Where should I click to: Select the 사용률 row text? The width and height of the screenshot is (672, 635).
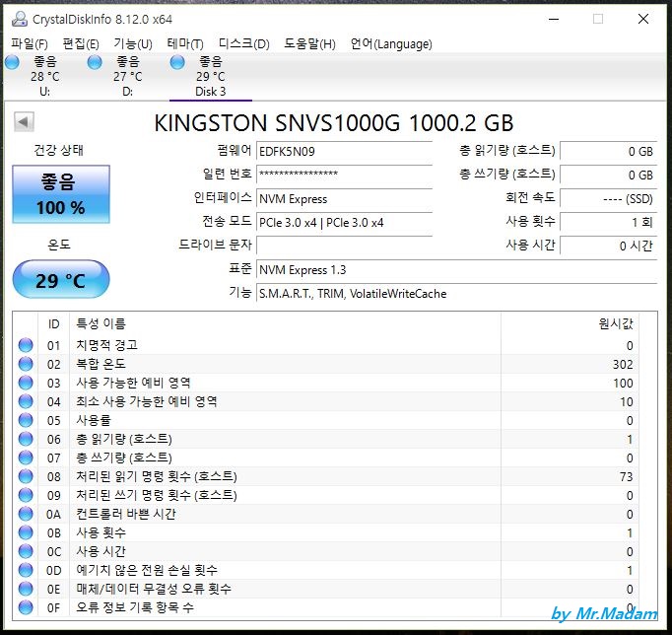94,420
